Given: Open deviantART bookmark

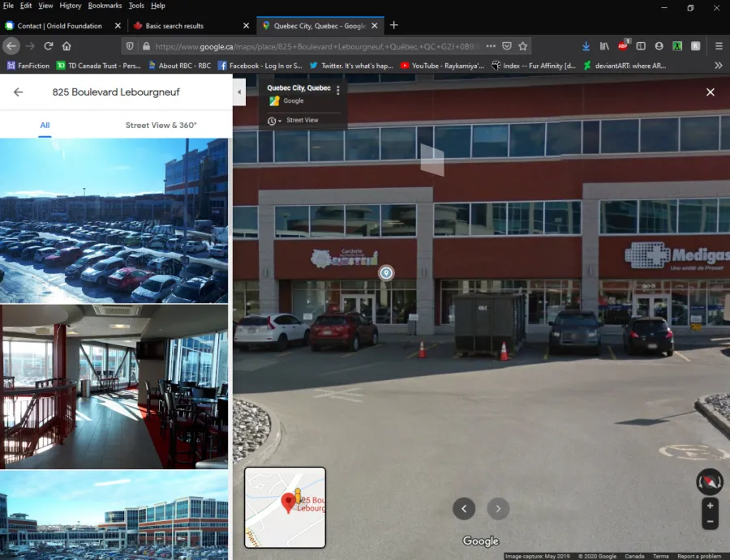Looking at the screenshot, I should coord(625,66).
